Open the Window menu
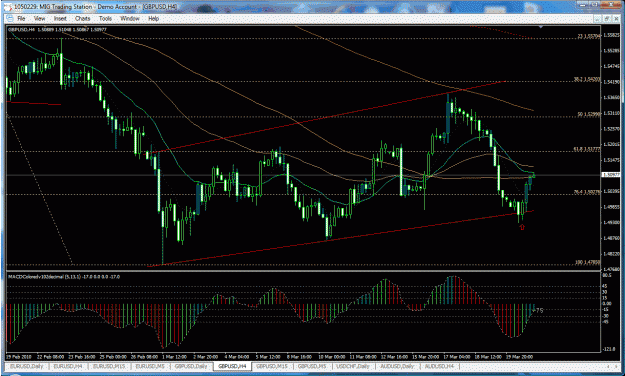 [130, 18]
